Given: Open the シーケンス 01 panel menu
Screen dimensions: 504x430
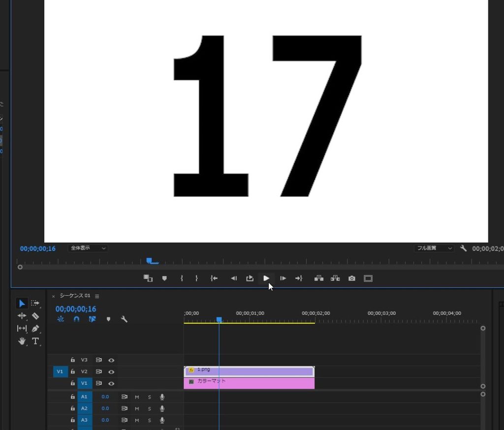Looking at the screenshot, I should tap(97, 296).
